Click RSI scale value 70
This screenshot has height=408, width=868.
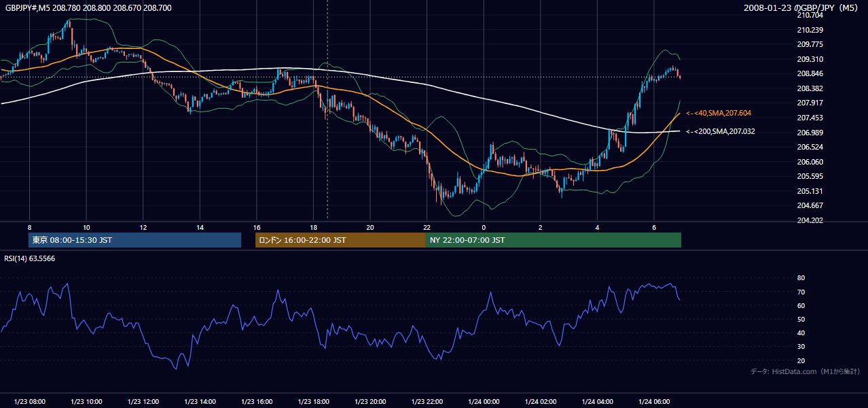pyautogui.click(x=801, y=292)
